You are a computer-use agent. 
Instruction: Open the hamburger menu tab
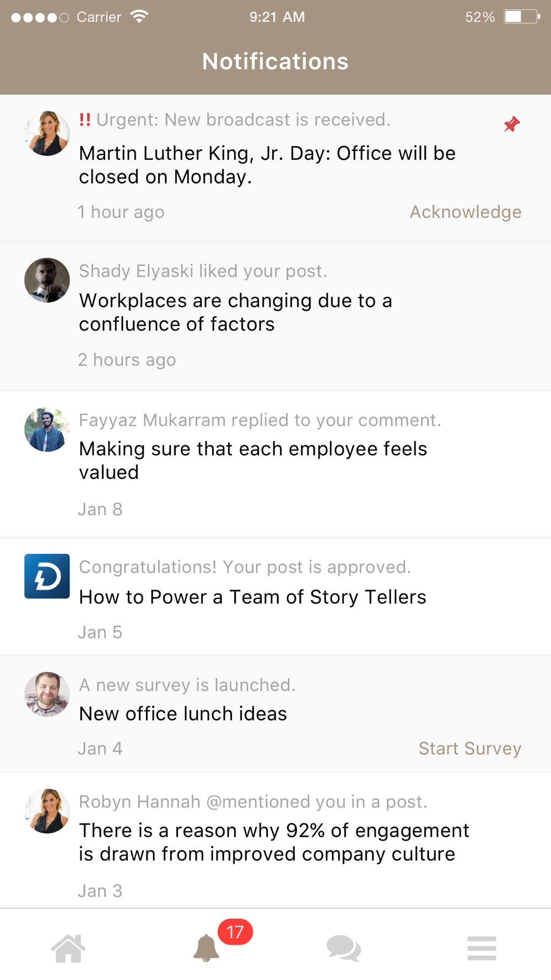482,949
